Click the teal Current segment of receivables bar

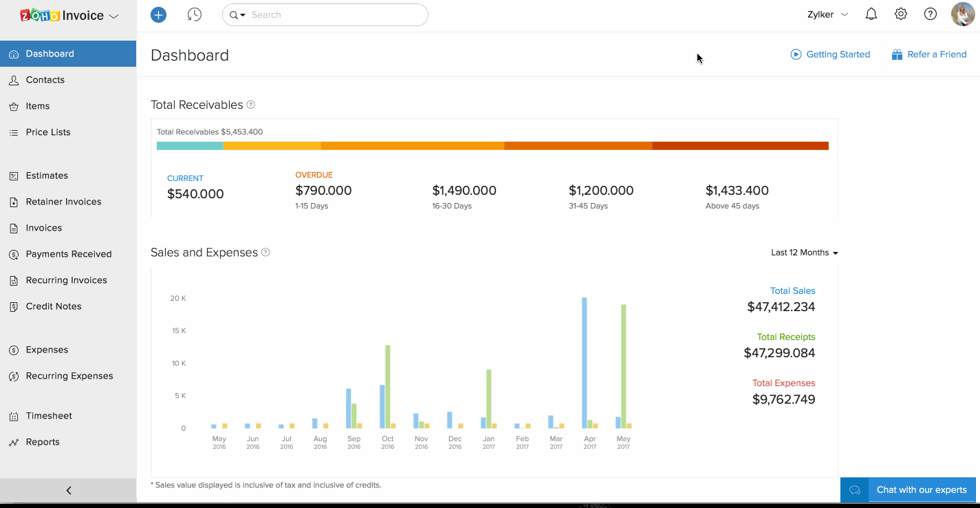[190, 146]
